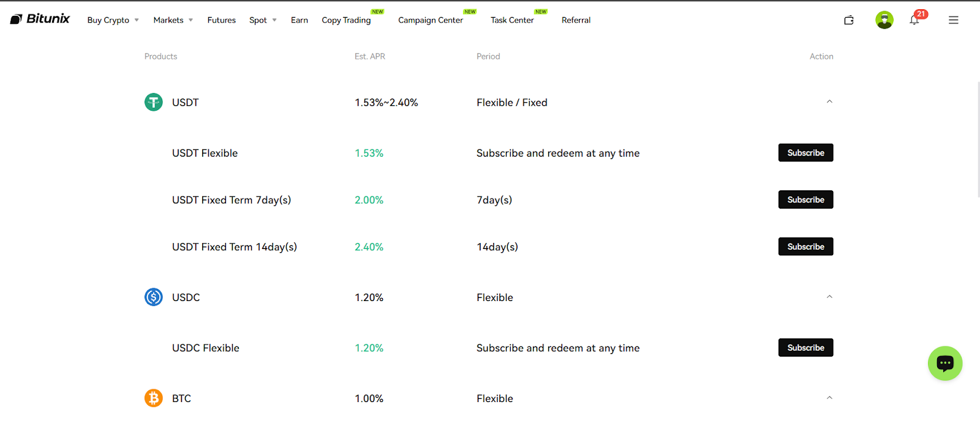Screen dimensions: 980x421
Task: Collapse the BTC product row
Action: pyautogui.click(x=829, y=398)
